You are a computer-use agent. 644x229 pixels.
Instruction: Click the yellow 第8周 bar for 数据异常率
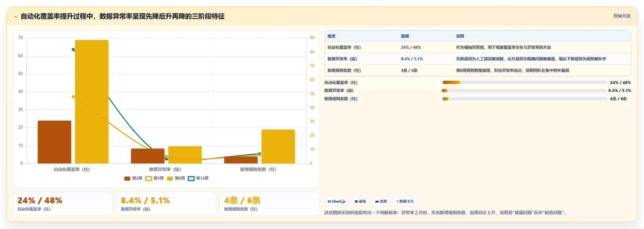click(185, 155)
